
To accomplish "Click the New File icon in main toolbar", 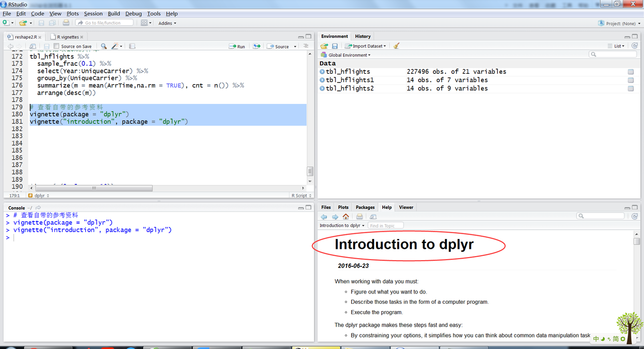I will [x=5, y=23].
